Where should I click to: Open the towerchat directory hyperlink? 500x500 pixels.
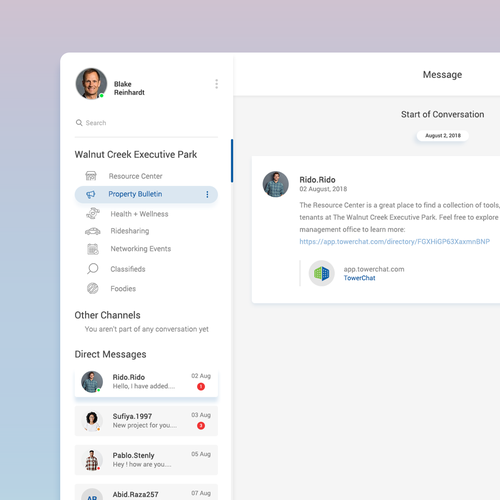pyautogui.click(x=395, y=241)
